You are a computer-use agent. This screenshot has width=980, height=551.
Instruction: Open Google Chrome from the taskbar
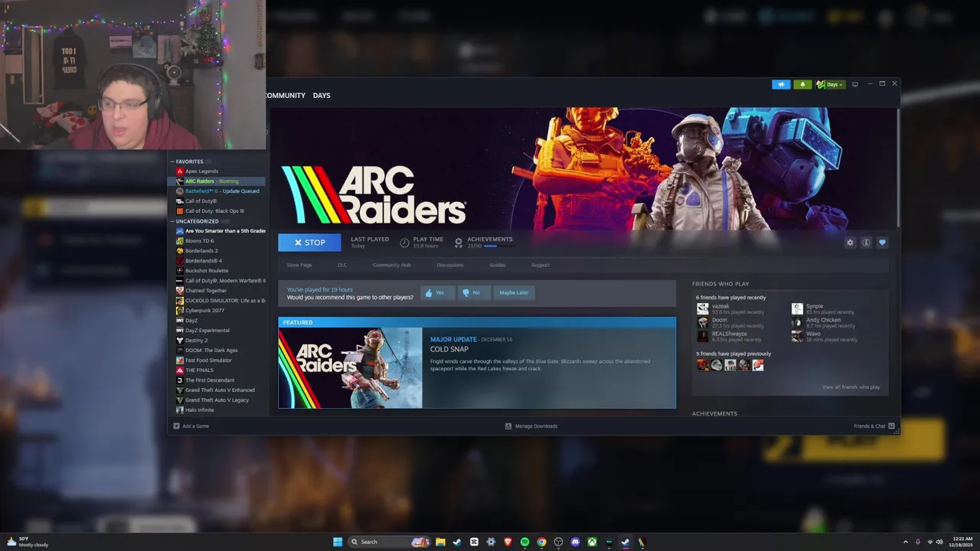(541, 542)
